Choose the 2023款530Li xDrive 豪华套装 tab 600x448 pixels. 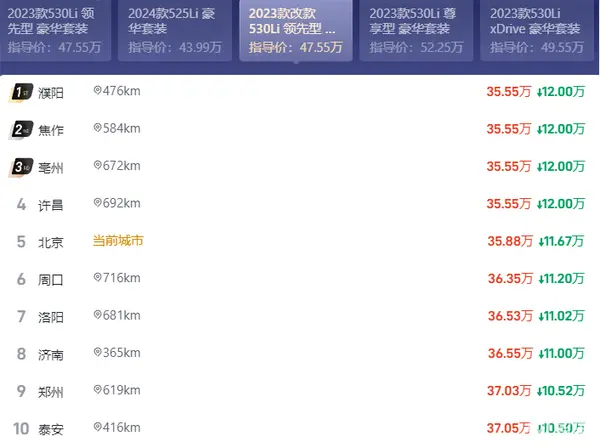(537, 30)
